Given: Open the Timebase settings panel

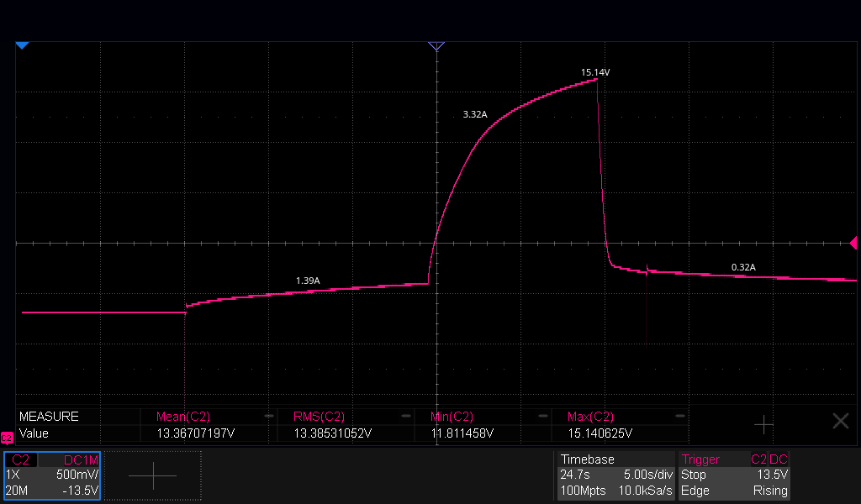Looking at the screenshot, I should [x=616, y=475].
